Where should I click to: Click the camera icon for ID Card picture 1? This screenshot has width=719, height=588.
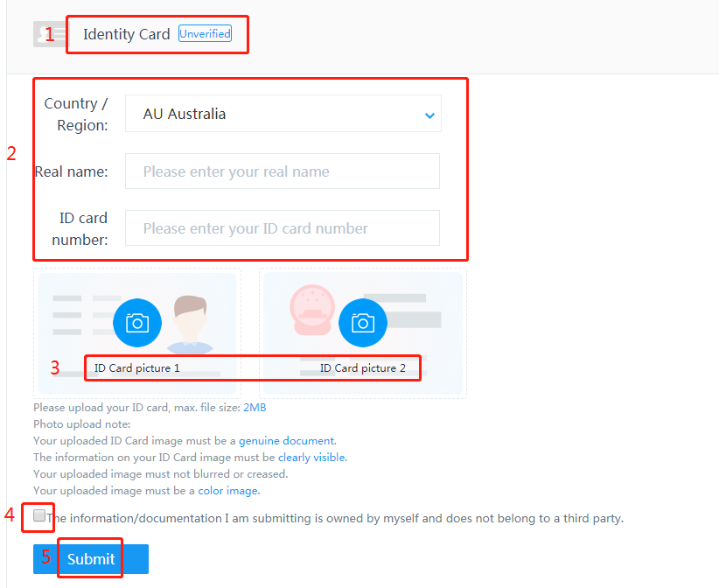click(x=137, y=323)
